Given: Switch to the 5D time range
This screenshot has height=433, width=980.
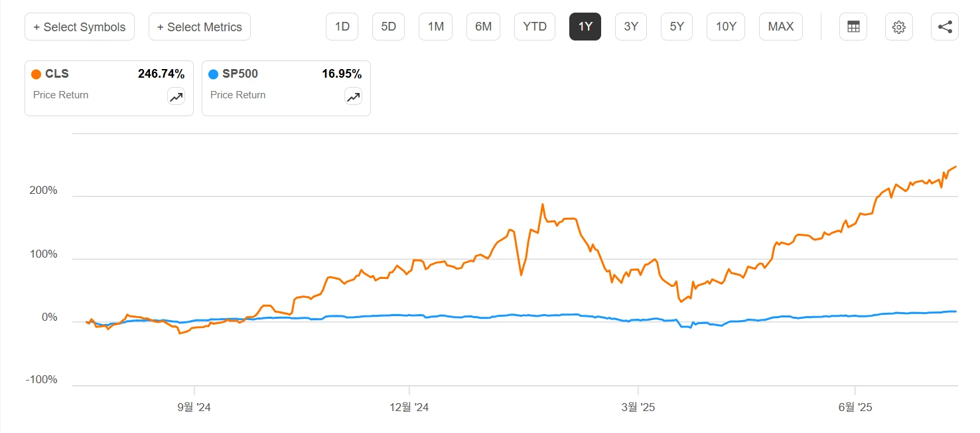Looking at the screenshot, I should click(x=388, y=27).
